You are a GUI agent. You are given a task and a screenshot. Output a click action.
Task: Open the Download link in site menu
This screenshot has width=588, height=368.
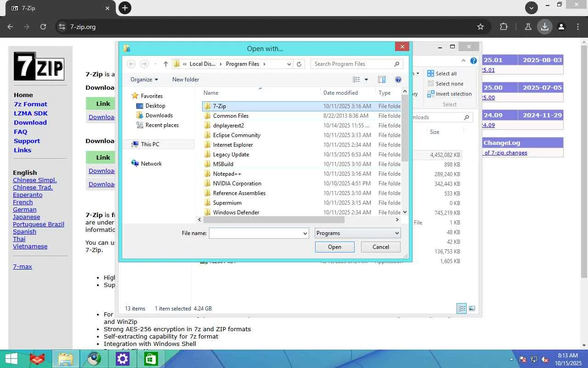click(x=30, y=122)
